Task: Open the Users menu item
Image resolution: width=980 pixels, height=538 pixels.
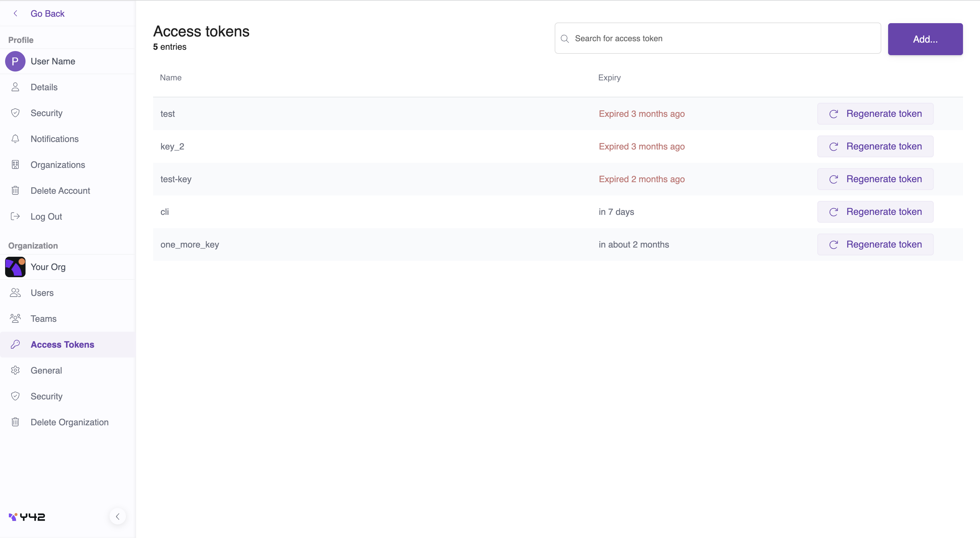Action: point(42,293)
